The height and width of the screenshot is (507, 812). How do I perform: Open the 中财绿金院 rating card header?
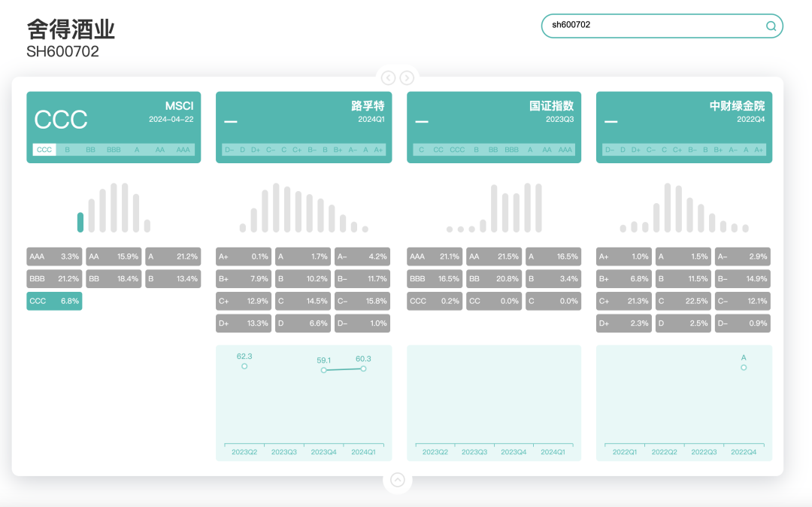[x=683, y=113]
